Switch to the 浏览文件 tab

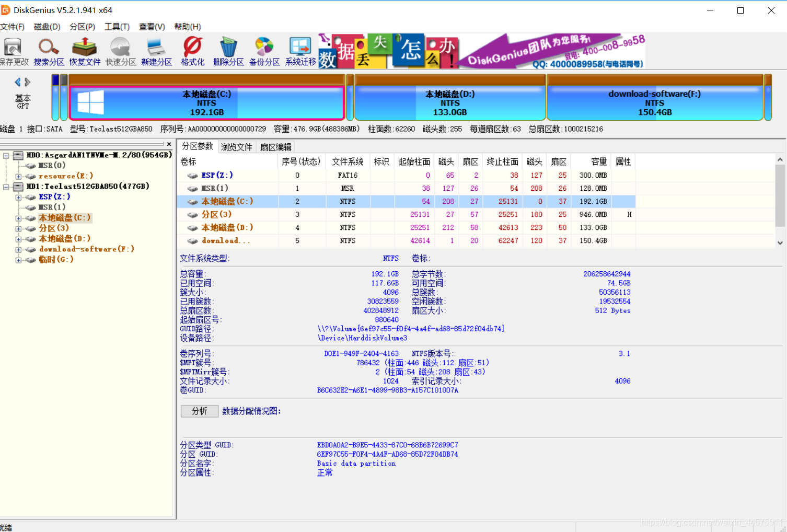click(236, 147)
